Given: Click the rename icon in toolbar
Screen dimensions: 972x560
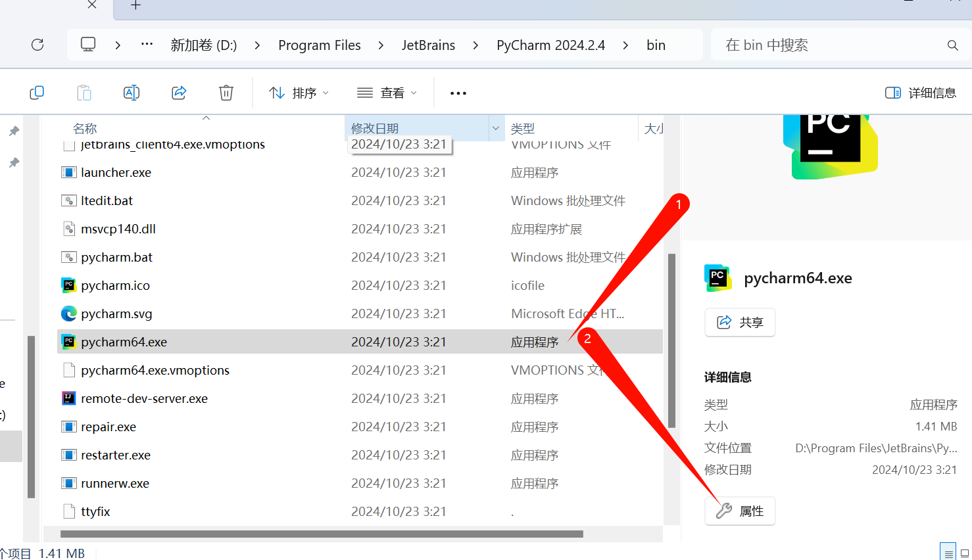Looking at the screenshot, I should point(132,93).
